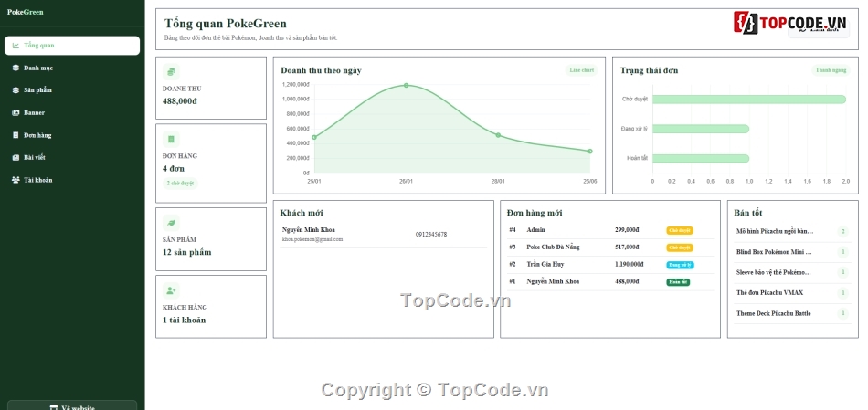Click the Doanh thu coins icon
This screenshot has width=868, height=410.
[171, 72]
